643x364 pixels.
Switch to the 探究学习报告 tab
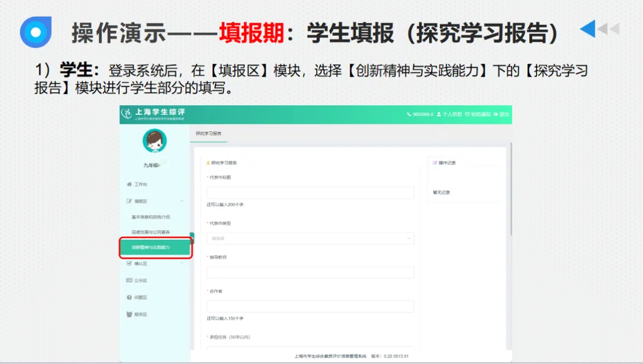[x=208, y=134]
